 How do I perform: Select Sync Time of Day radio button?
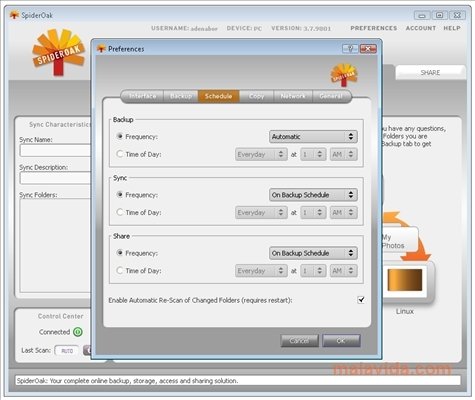click(x=120, y=212)
